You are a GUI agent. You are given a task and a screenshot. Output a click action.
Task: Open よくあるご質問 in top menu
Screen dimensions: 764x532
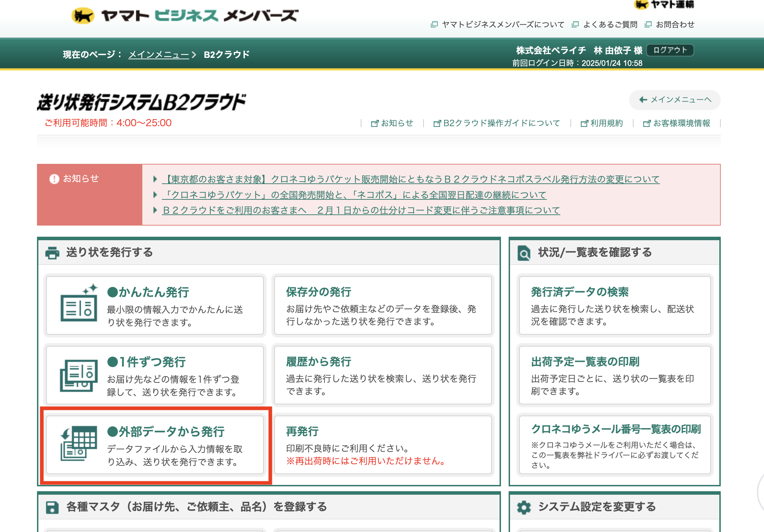610,24
